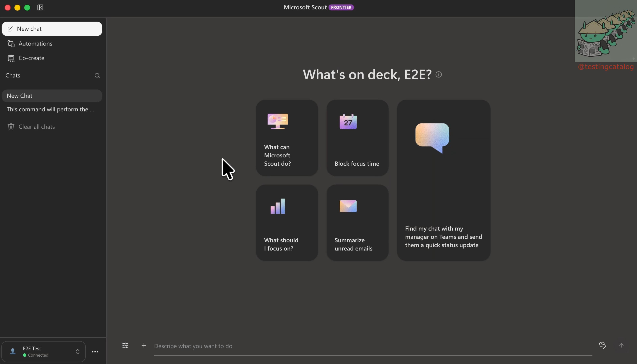Viewport: 637px width, 364px height.
Task: Choose the 'Block focus time' card
Action: click(x=357, y=138)
